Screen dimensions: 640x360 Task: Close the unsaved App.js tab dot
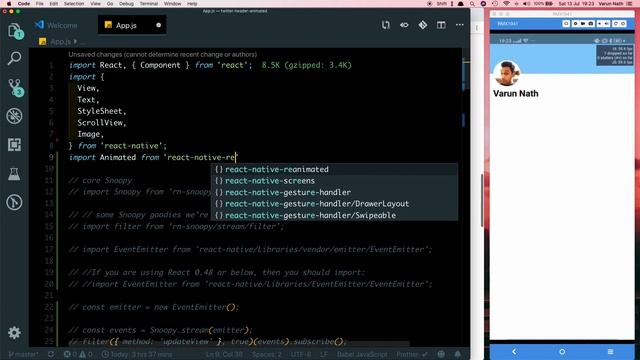158,25
